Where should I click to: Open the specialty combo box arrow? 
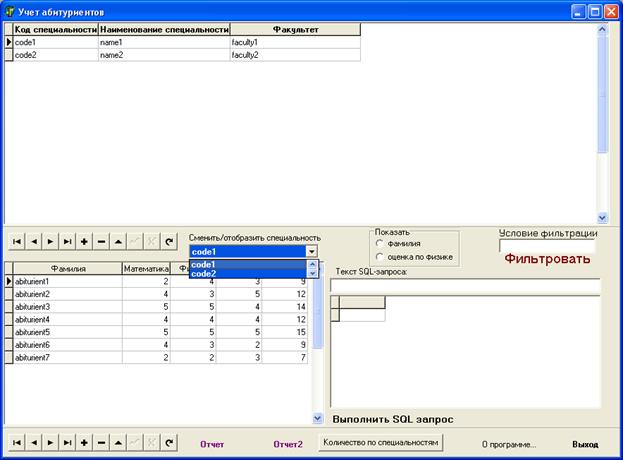pos(312,252)
